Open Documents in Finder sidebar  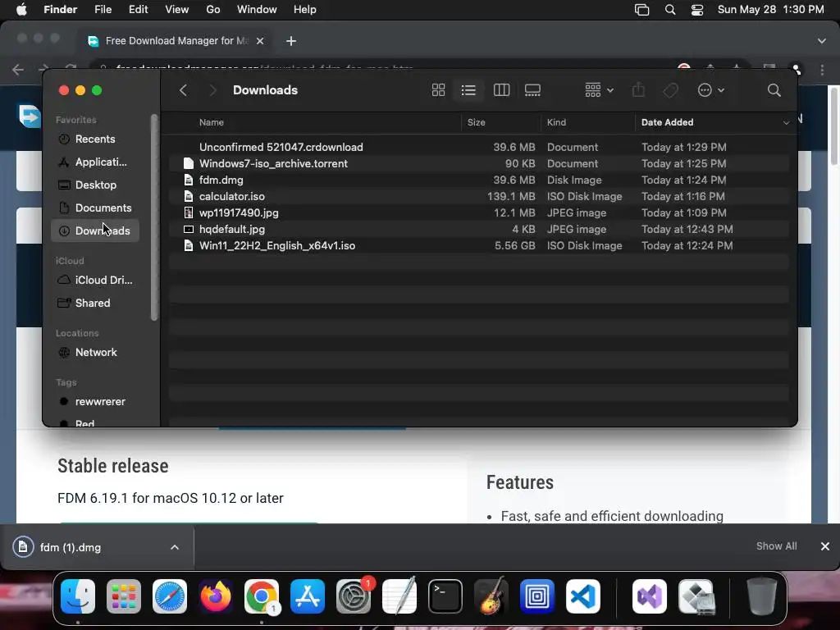95,208
